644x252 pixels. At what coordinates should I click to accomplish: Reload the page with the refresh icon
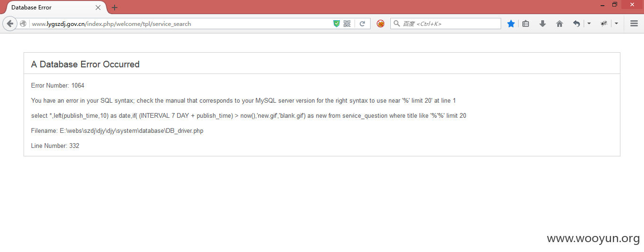(x=362, y=24)
